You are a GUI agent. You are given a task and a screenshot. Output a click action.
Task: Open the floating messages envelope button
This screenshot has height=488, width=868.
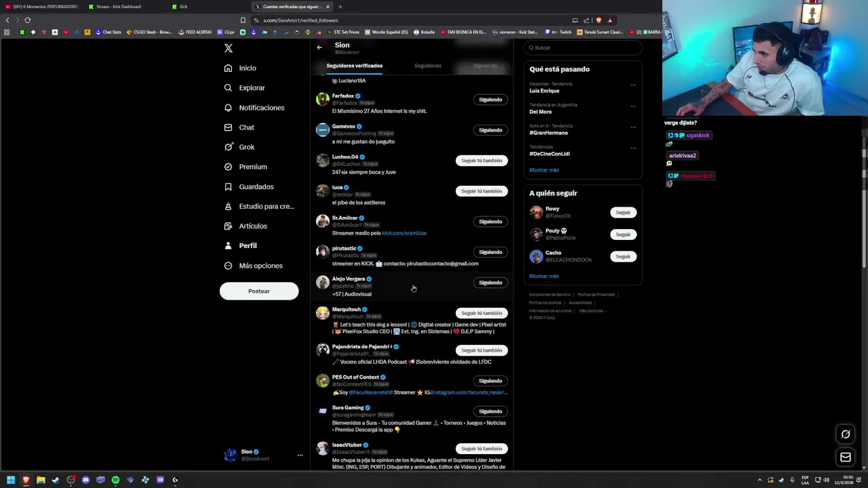(x=846, y=457)
